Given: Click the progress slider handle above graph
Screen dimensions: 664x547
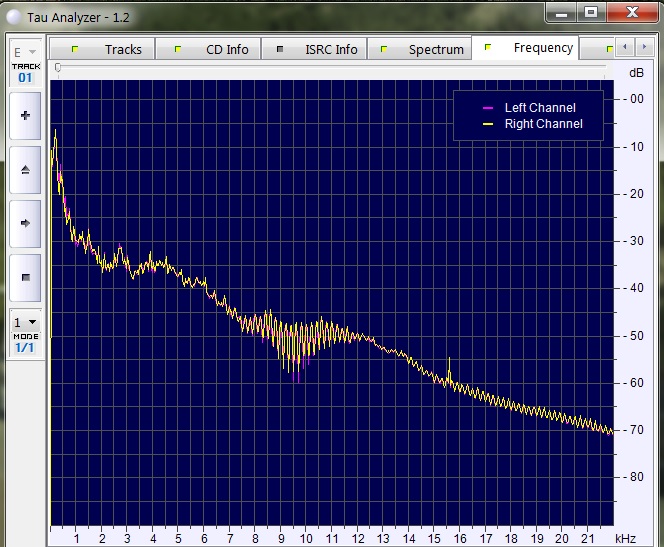Looking at the screenshot, I should tap(58, 68).
